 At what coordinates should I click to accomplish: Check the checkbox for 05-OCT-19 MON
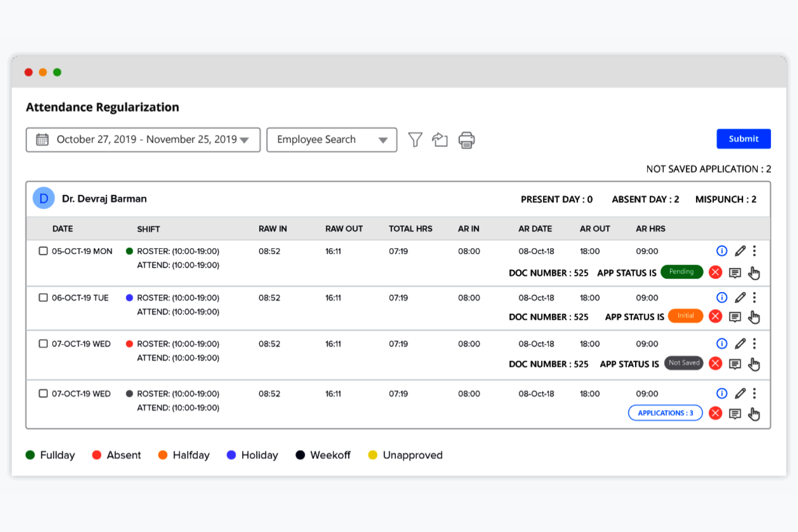click(43, 251)
